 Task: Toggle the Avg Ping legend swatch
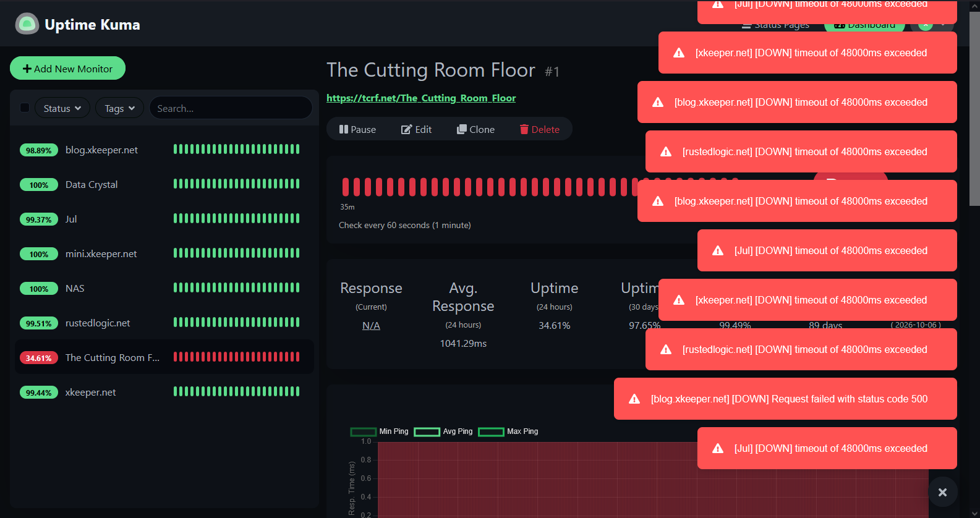point(427,431)
